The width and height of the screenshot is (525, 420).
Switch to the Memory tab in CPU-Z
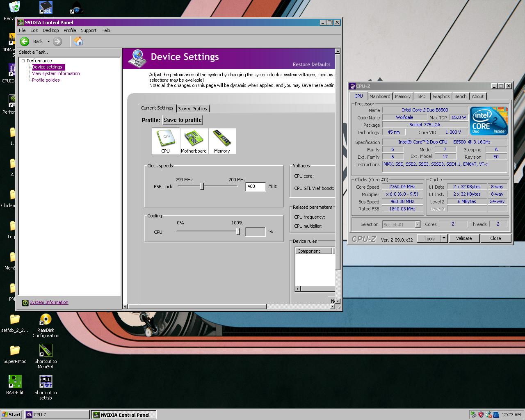click(403, 96)
